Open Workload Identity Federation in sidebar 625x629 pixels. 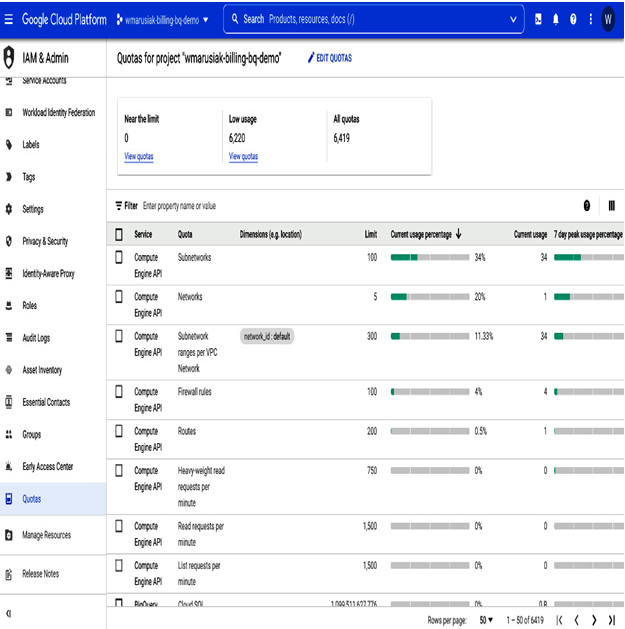[53, 112]
